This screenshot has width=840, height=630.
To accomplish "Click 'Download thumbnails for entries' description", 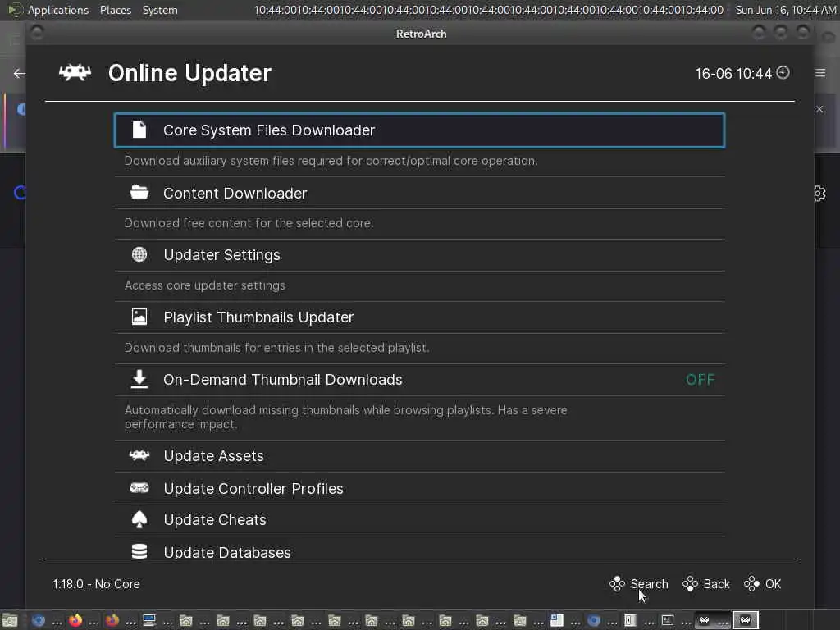I will (x=277, y=348).
